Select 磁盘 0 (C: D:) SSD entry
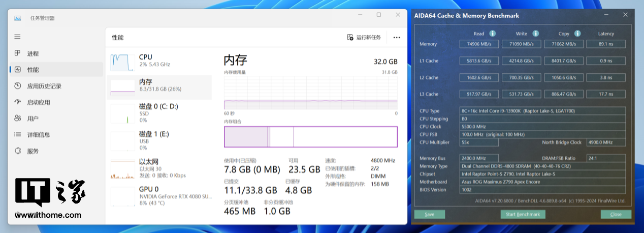The width and height of the screenshot is (644, 233). 158,113
